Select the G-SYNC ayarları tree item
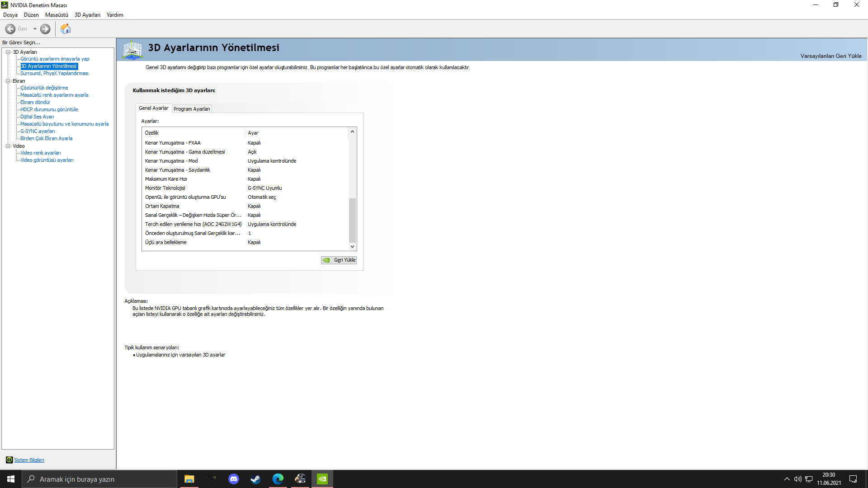The image size is (868, 488). click(38, 131)
